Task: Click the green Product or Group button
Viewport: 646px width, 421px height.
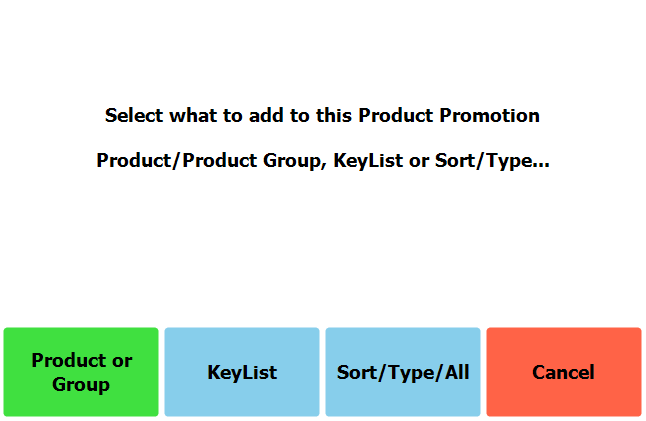Action: click(x=81, y=372)
